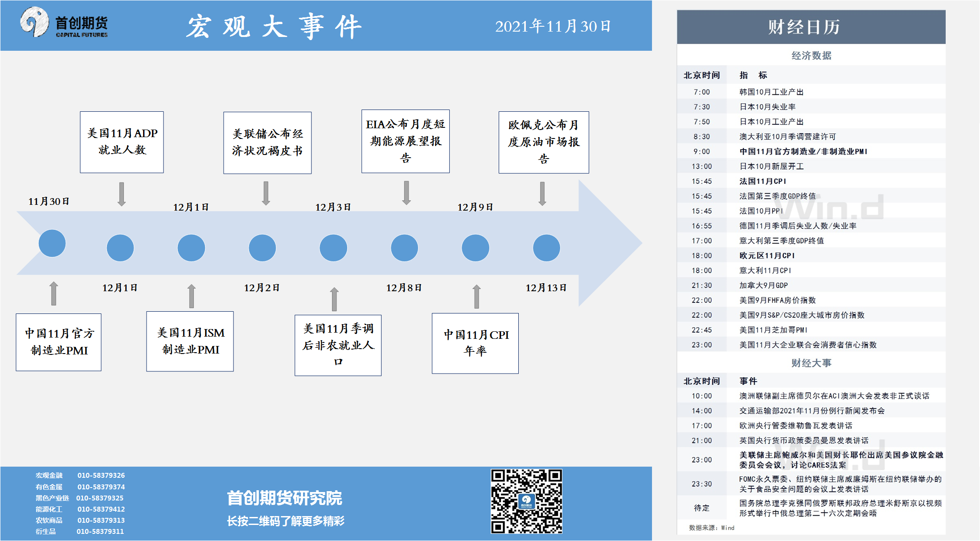Click event 美联储主席鲍威尔 CARES法案
The width and height of the screenshot is (980, 541).
pyautogui.click(x=811, y=460)
